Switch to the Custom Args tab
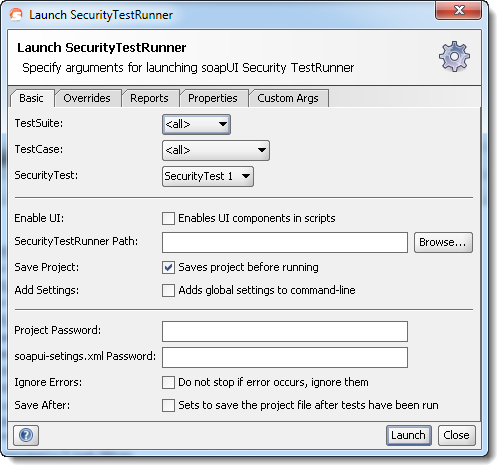This screenshot has height=472, width=504. coord(288,98)
